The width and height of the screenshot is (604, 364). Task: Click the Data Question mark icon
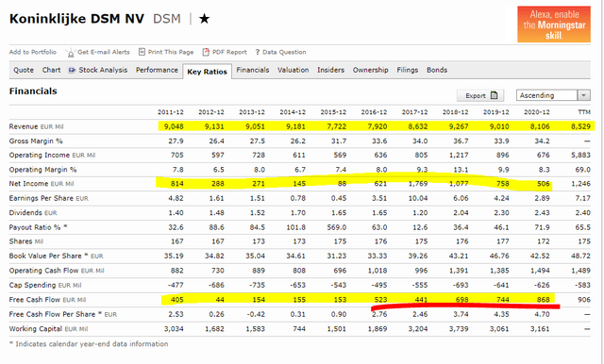[x=258, y=52]
